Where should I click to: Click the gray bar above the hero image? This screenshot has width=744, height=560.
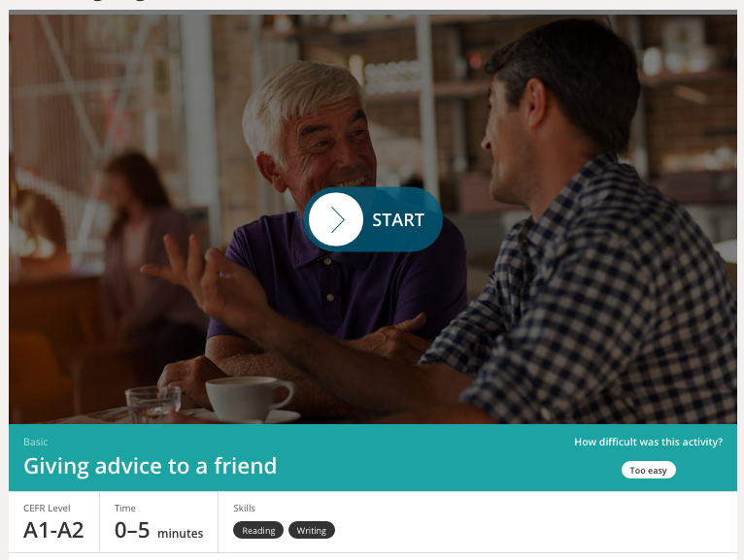coord(373,12)
